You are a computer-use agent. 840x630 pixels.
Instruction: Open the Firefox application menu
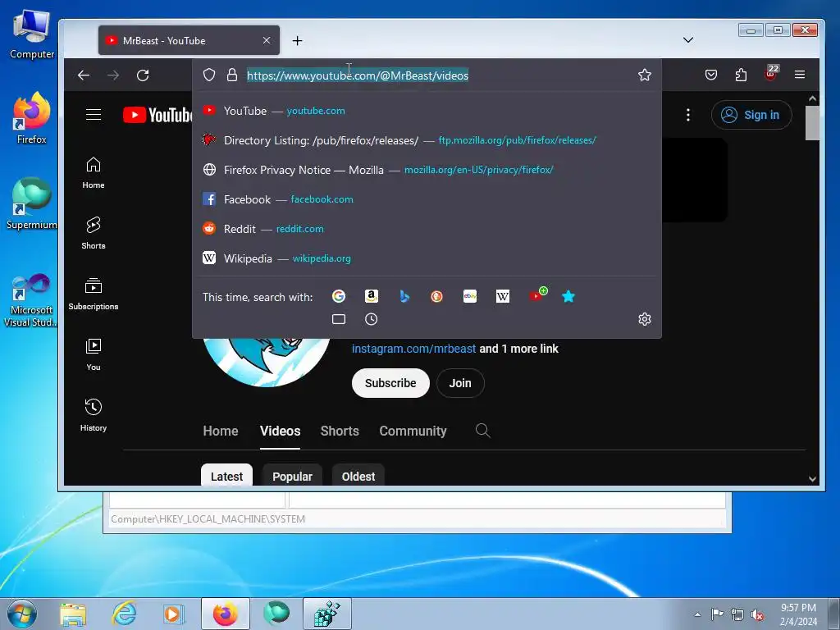coord(800,75)
